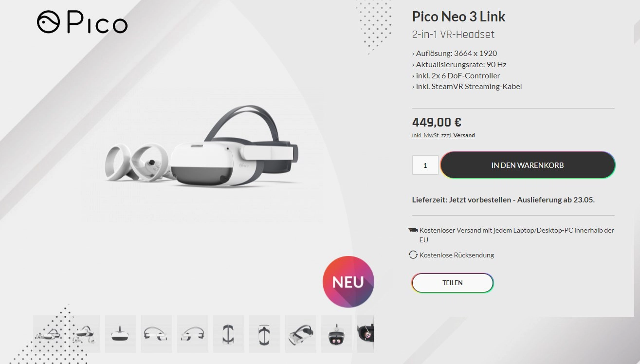This screenshot has width=640, height=364.
Task: Select third thumbnail showing headset front view
Action: tap(121, 334)
